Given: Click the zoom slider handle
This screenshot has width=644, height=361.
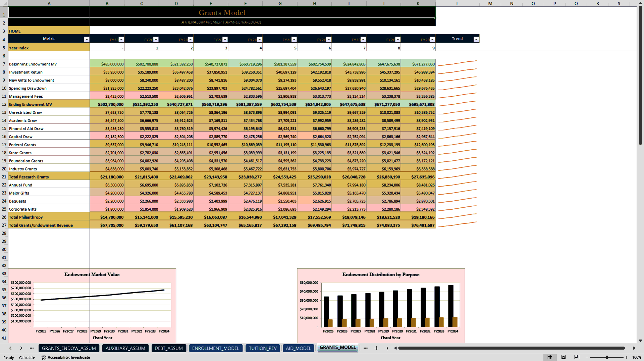Looking at the screenshot, I should [x=607, y=357].
